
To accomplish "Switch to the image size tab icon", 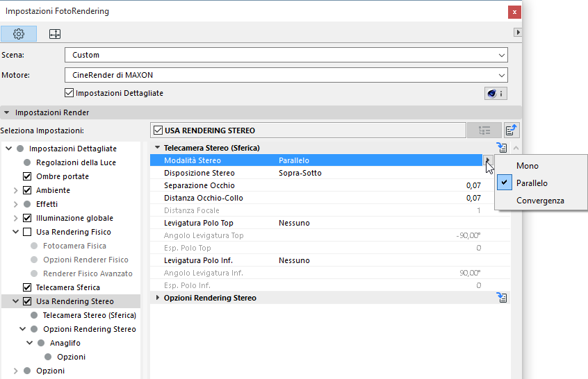I will 54,33.
